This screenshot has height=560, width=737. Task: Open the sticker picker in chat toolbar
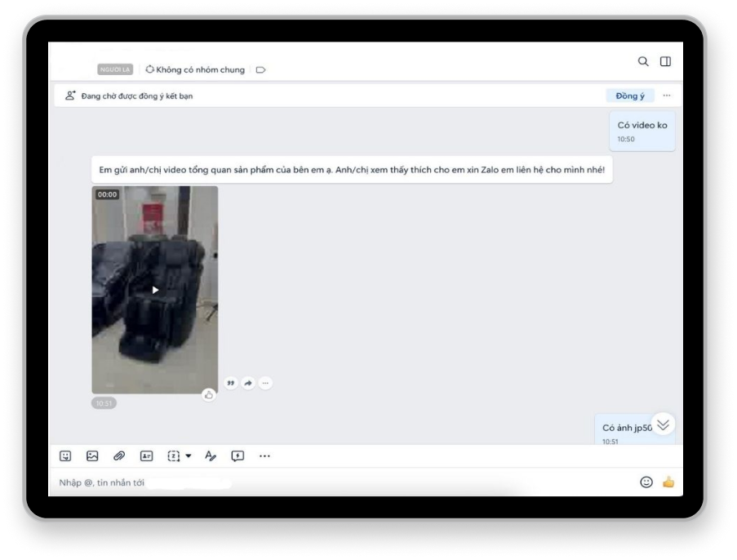[x=65, y=456]
